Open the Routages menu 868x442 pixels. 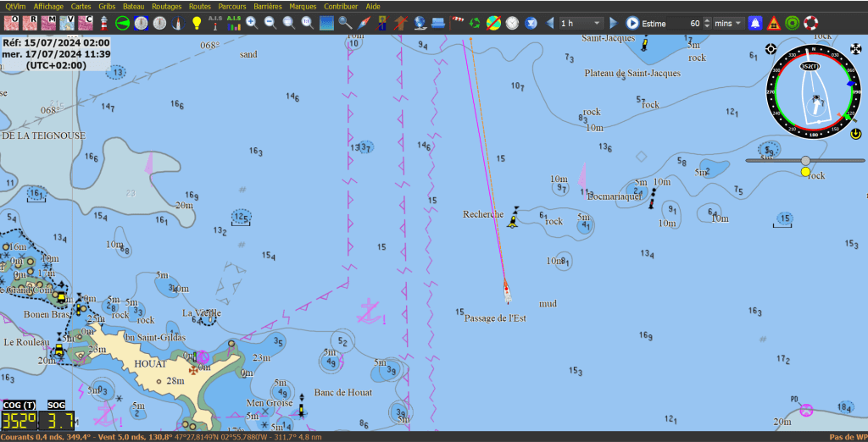(x=166, y=6)
